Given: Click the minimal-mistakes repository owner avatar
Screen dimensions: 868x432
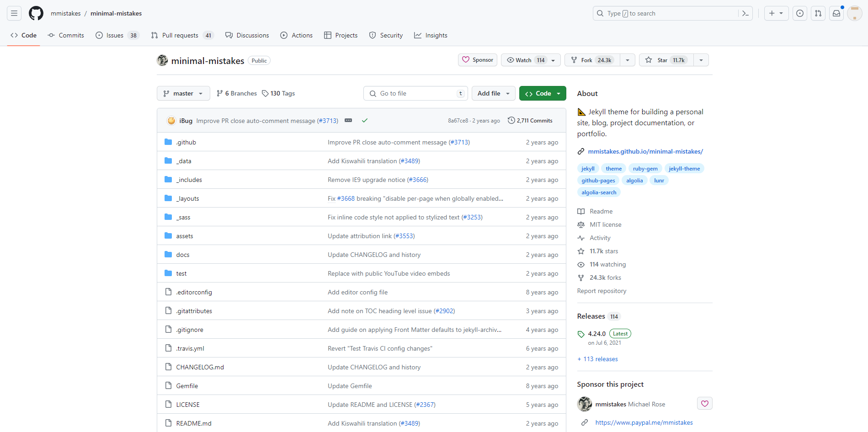Looking at the screenshot, I should (x=162, y=60).
